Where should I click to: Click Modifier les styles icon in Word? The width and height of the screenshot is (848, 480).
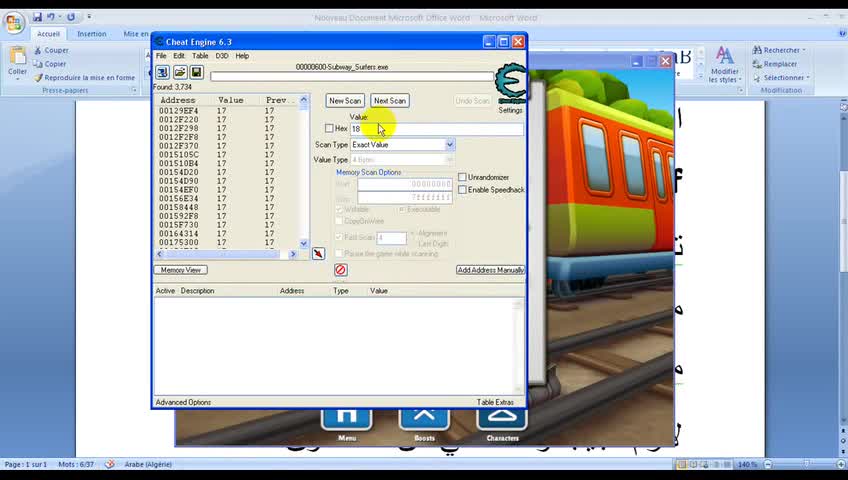725,56
